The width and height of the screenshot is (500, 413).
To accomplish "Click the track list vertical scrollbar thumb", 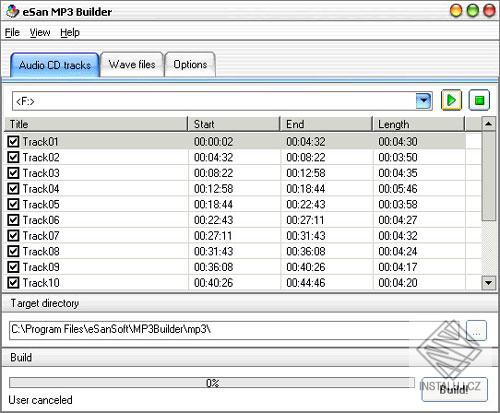I will (488, 175).
